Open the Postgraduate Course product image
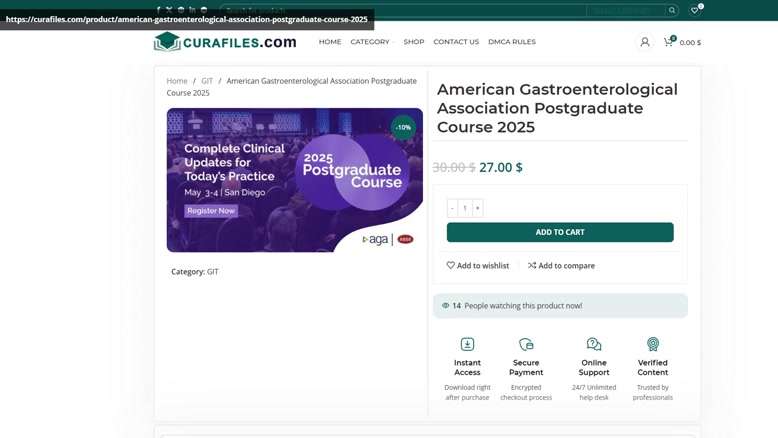 click(295, 180)
